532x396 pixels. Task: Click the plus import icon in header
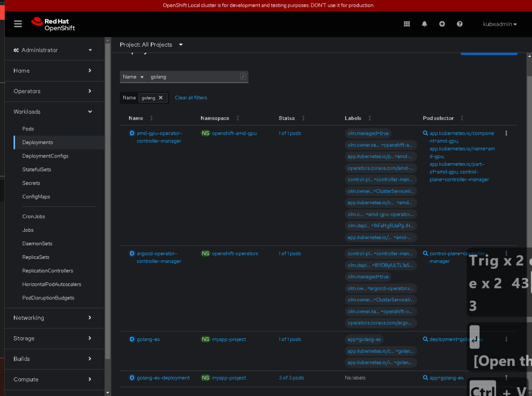pos(442,24)
